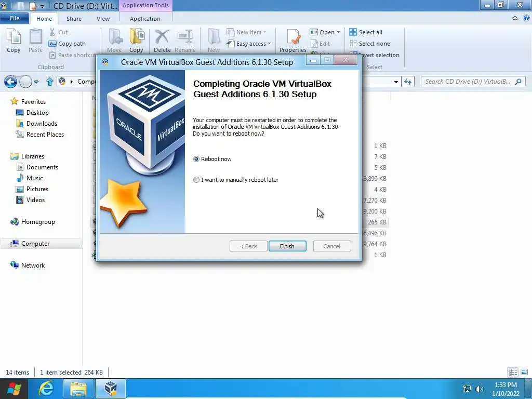Click the Move to folder icon
Screen dimensions: 532x399
pos(114,40)
